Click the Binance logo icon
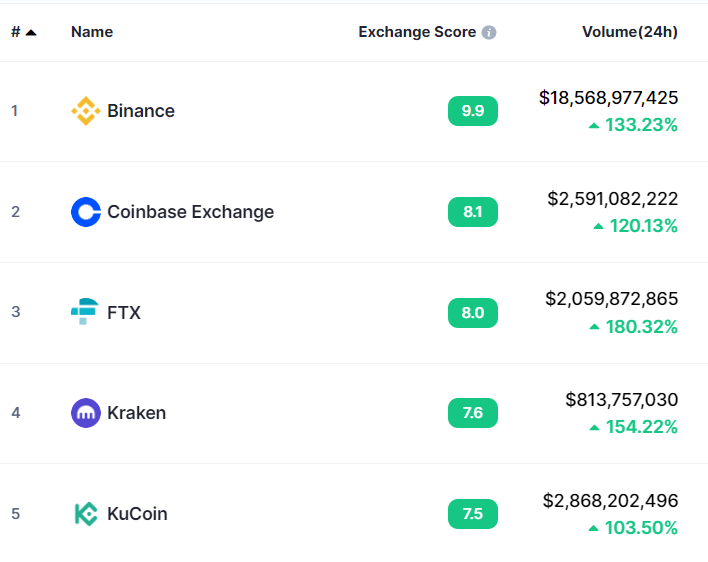 (x=86, y=111)
